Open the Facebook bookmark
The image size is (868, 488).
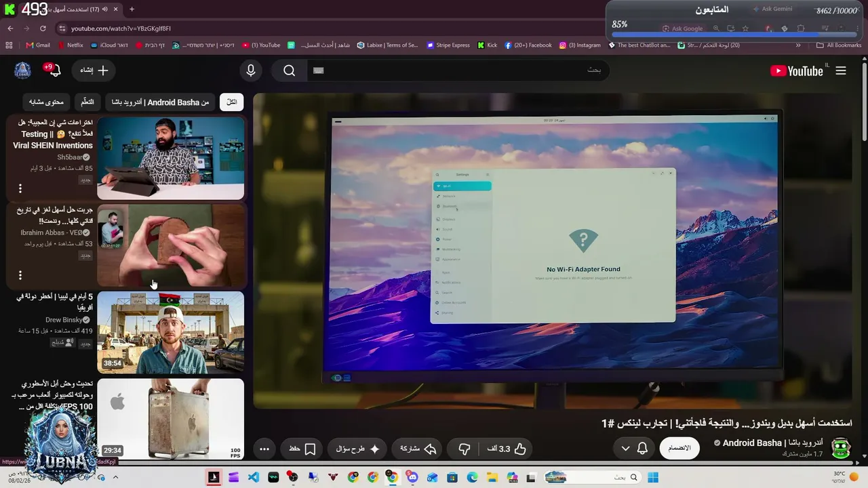pos(528,45)
